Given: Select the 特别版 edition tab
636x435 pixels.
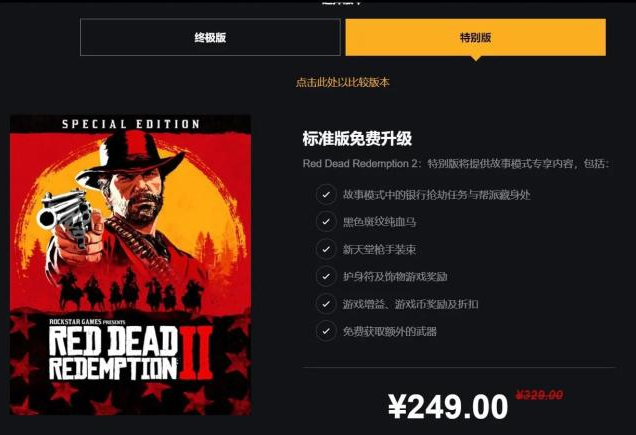Looking at the screenshot, I should [475, 37].
